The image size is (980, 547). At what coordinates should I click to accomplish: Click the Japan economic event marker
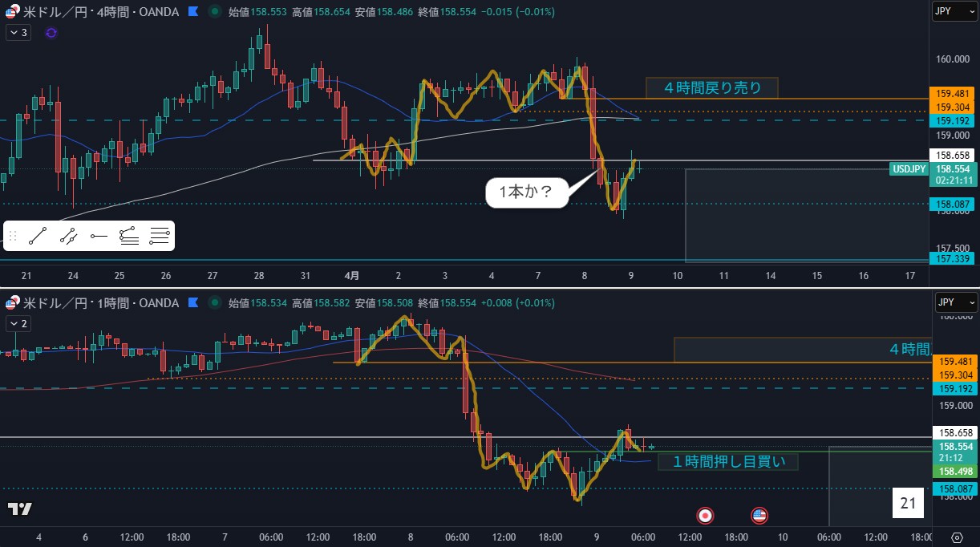(x=706, y=515)
